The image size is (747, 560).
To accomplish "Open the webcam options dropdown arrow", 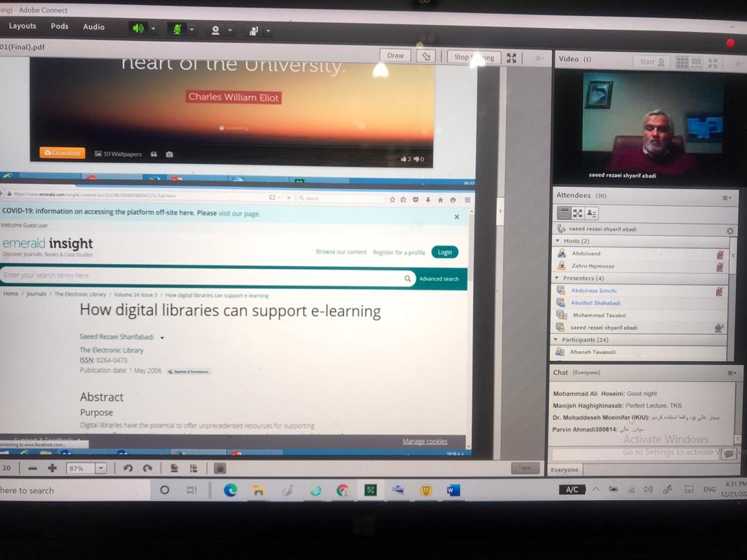I will [230, 30].
